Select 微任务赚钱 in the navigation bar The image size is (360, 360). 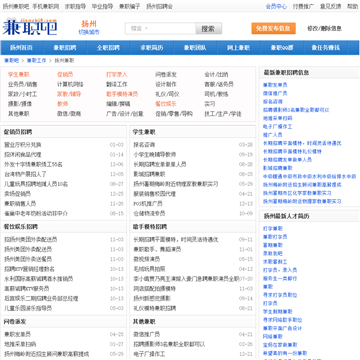[x=326, y=48]
